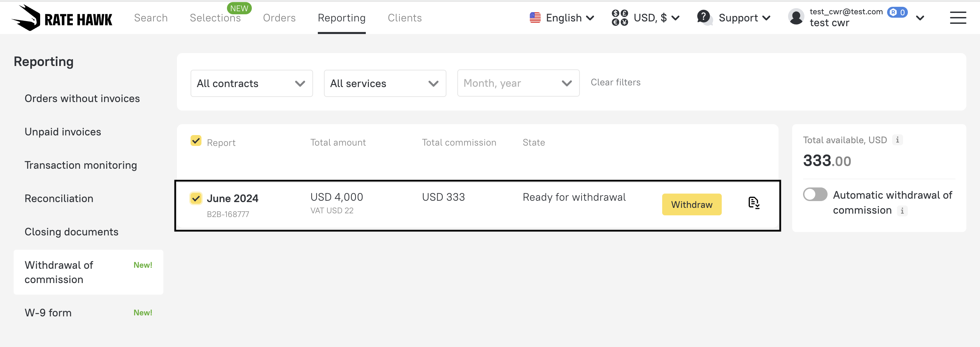This screenshot has width=980, height=347.
Task: Switch to the Orders tab
Action: click(x=279, y=18)
